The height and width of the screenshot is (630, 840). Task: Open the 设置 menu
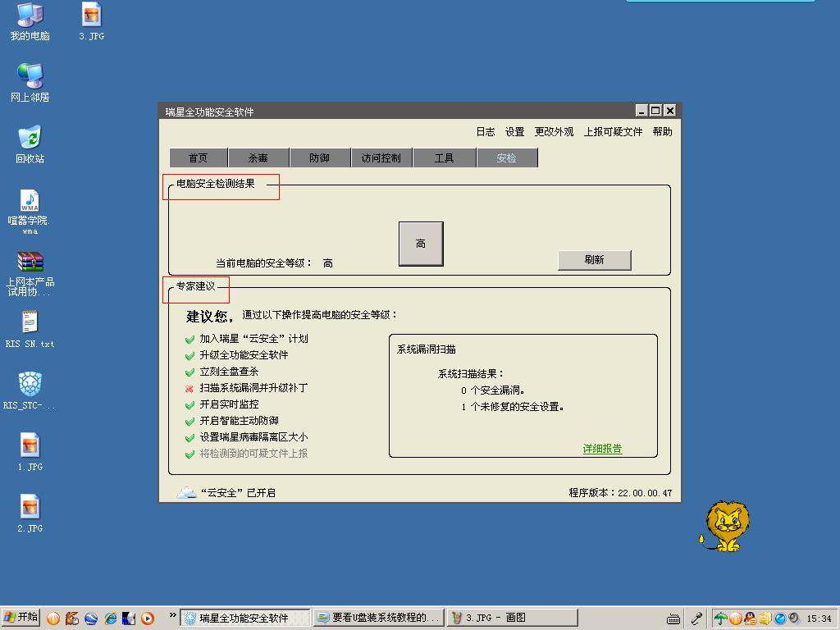[515, 132]
